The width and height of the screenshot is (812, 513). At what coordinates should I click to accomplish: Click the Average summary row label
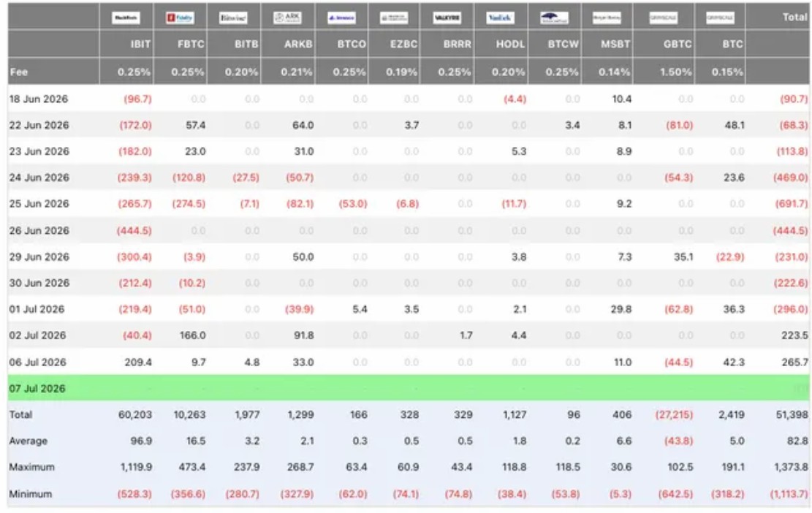(x=29, y=441)
